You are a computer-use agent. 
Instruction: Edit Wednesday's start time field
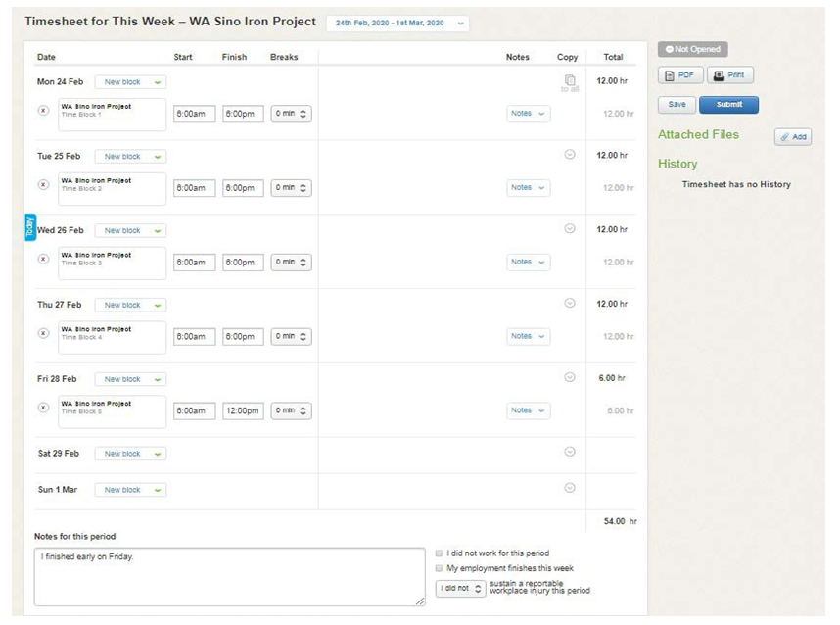[x=195, y=263]
